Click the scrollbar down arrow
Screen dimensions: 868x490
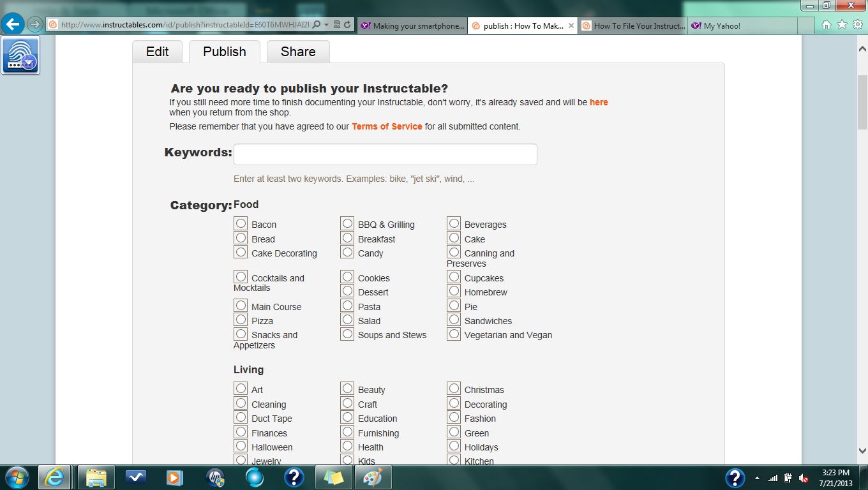[862, 450]
